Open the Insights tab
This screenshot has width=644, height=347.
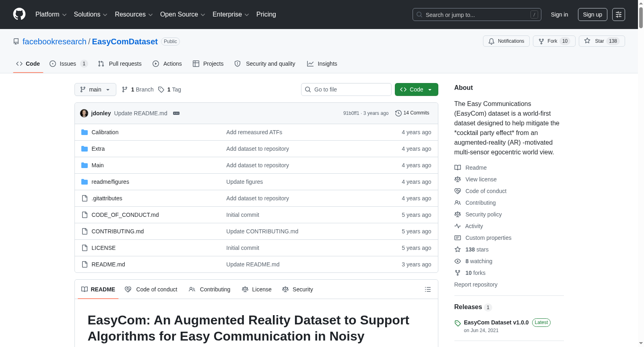[x=322, y=64]
